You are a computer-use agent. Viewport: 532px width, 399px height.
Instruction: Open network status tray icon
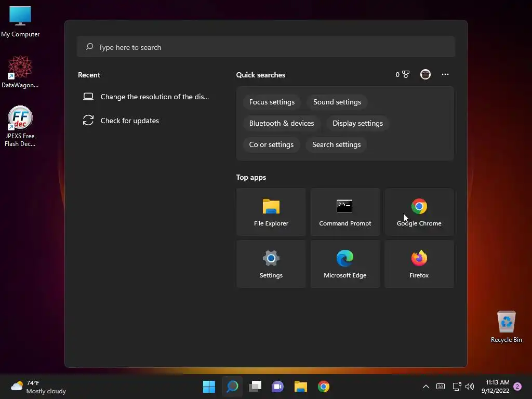tap(457, 387)
